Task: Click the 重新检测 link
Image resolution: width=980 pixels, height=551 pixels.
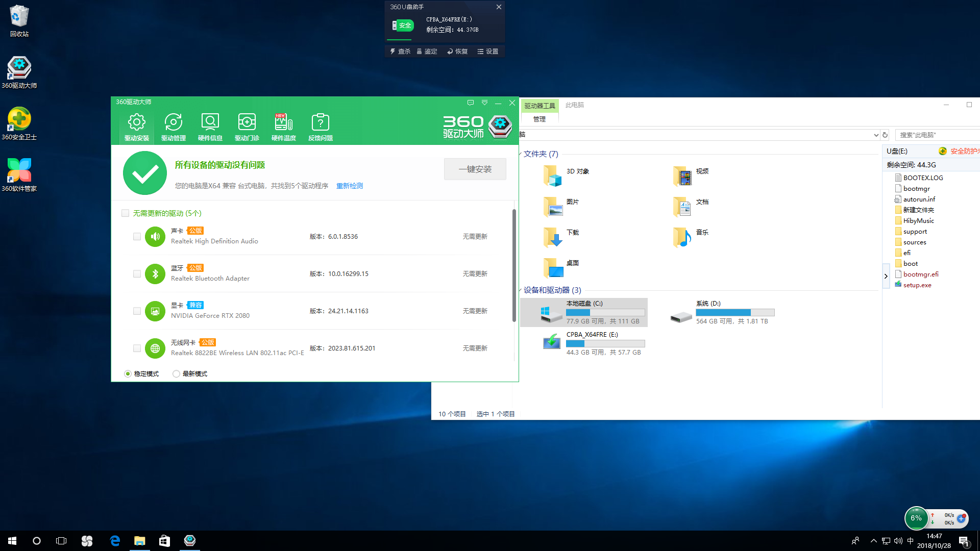Action: (x=350, y=186)
